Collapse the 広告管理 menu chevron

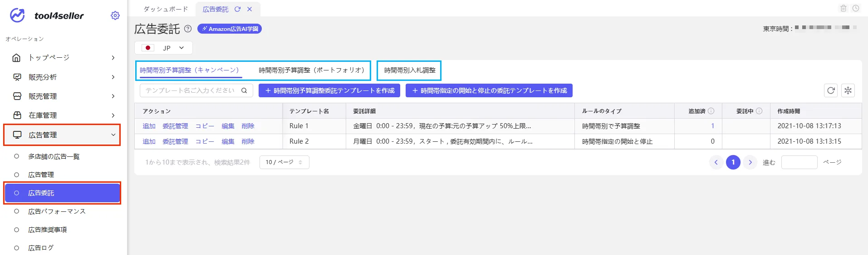(113, 135)
